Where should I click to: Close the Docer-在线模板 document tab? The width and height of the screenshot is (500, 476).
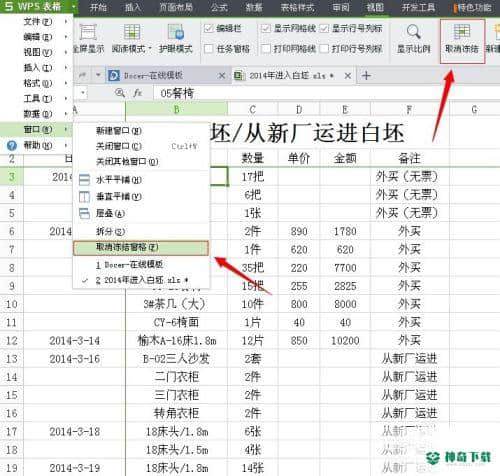click(221, 76)
